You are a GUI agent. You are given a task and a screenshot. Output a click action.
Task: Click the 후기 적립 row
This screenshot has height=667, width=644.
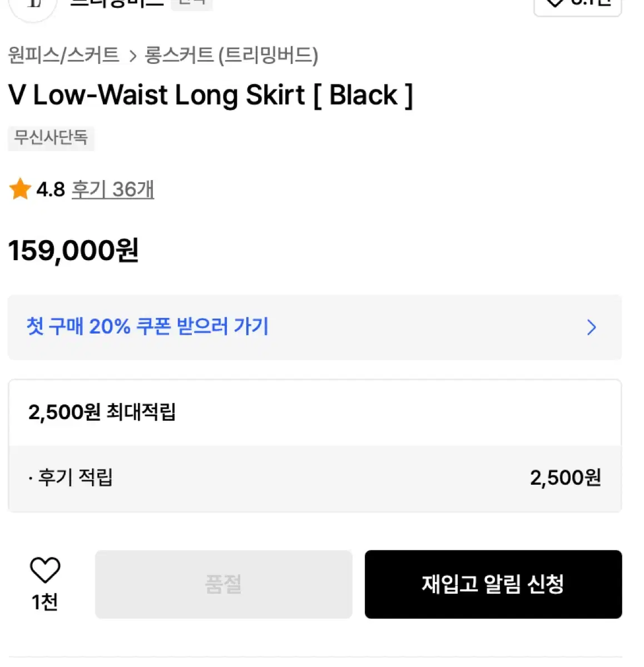314,478
